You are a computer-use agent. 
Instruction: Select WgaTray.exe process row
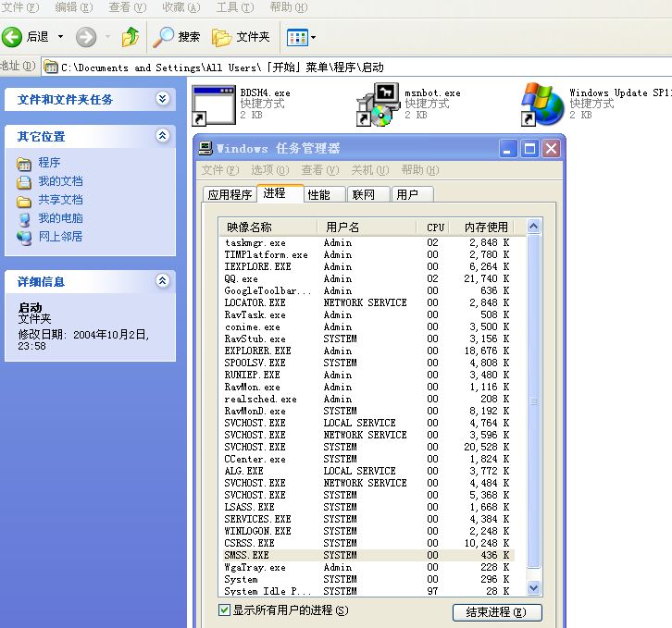(367, 567)
